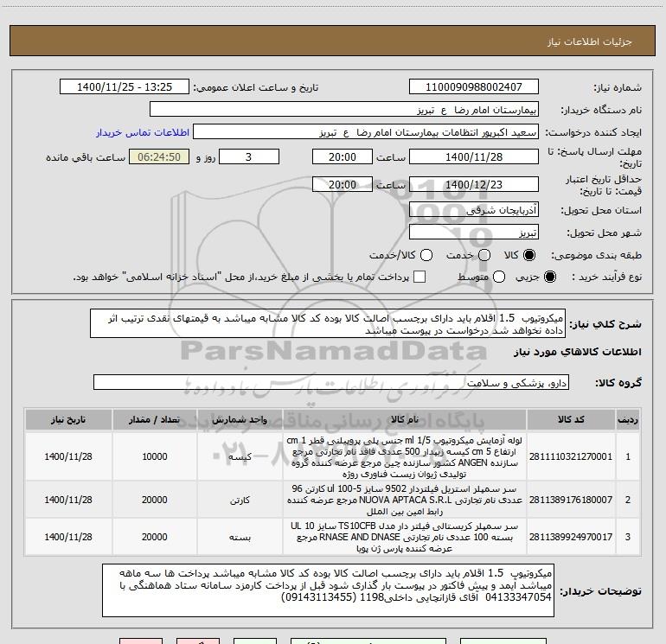Click the تعداد / مقدار column header
Image resolution: width=666 pixels, height=644 pixels.
(155, 419)
